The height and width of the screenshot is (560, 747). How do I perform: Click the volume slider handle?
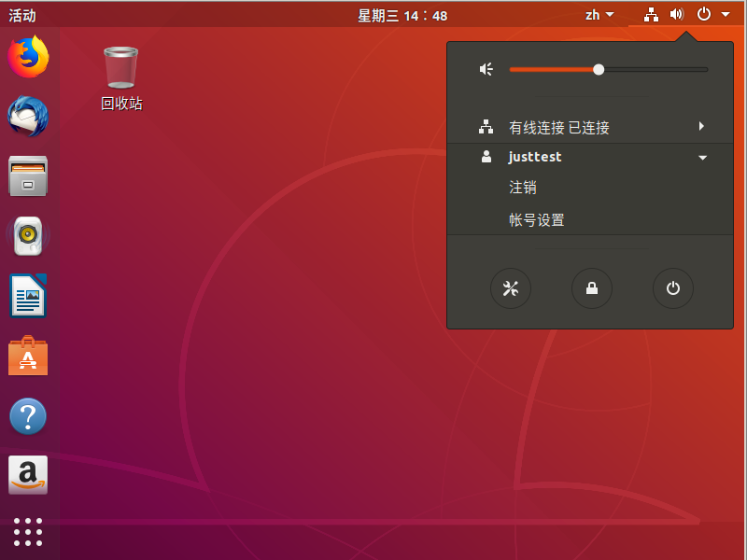pos(599,69)
